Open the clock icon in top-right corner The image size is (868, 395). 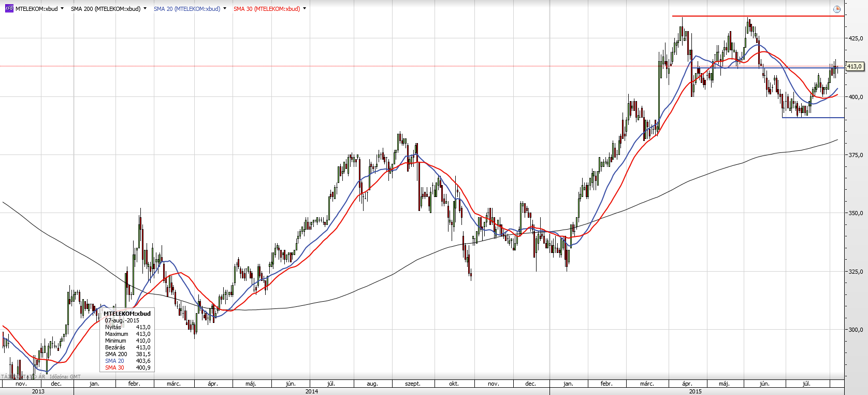pyautogui.click(x=837, y=9)
